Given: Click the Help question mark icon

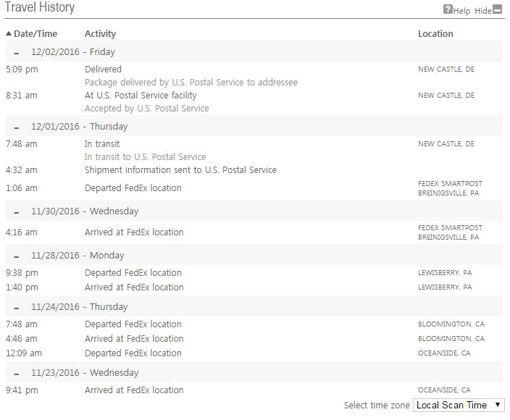Looking at the screenshot, I should tap(448, 10).
